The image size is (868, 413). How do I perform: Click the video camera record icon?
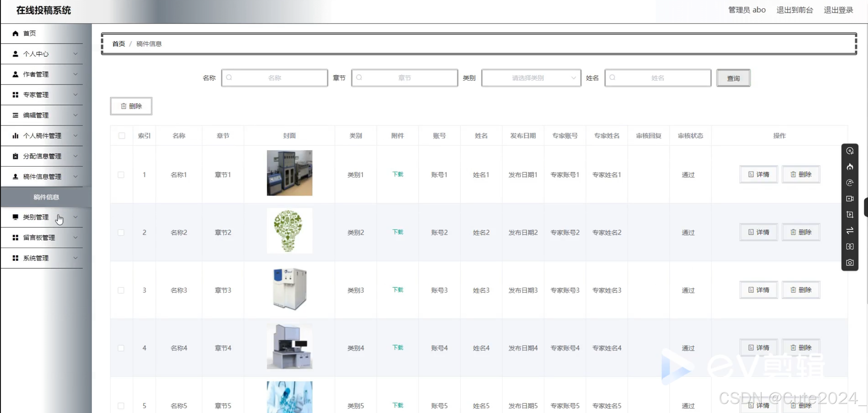coord(849,199)
